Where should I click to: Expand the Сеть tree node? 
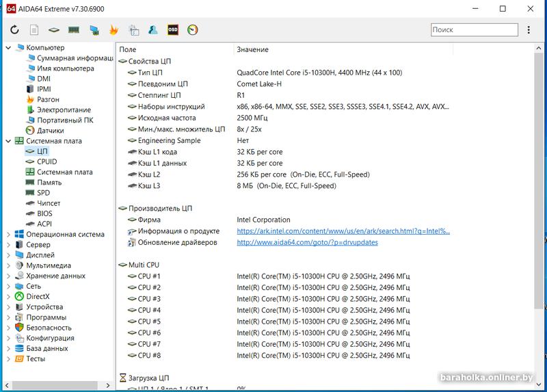pos(9,286)
